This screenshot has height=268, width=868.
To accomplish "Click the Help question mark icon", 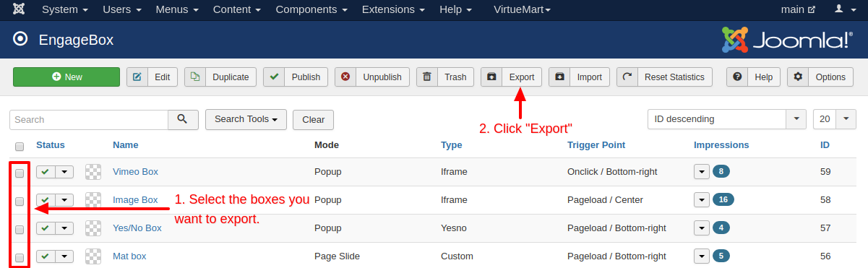I will [737, 77].
